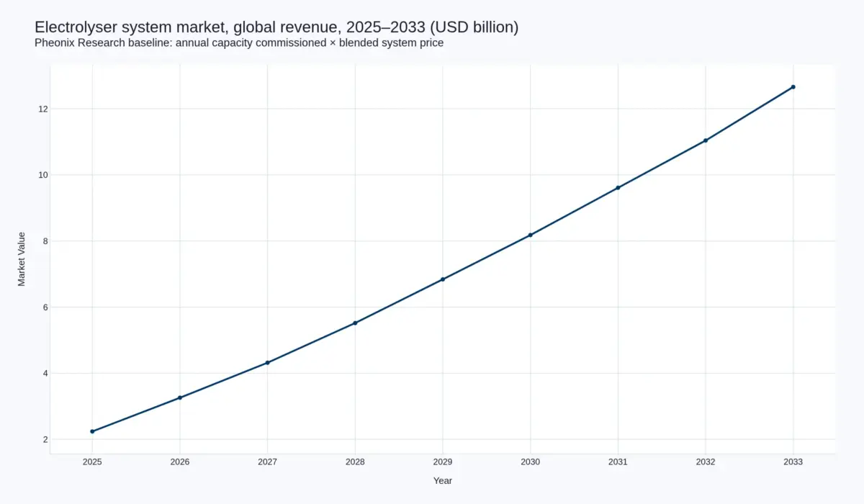Image resolution: width=864 pixels, height=504 pixels.
Task: Click the x-axis tick label 2025
Action: click(92, 462)
